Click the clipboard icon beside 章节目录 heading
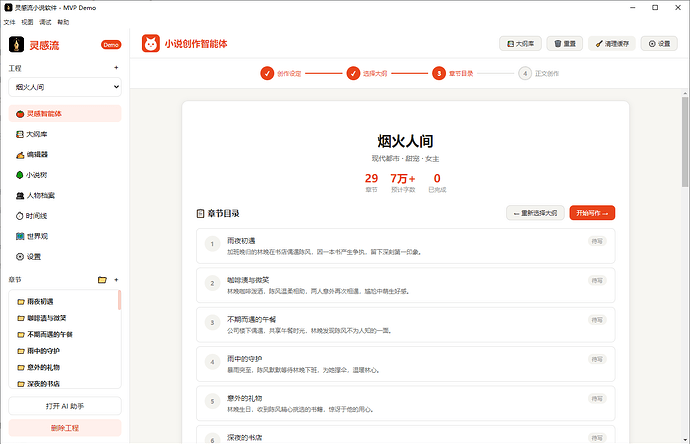 pos(200,214)
